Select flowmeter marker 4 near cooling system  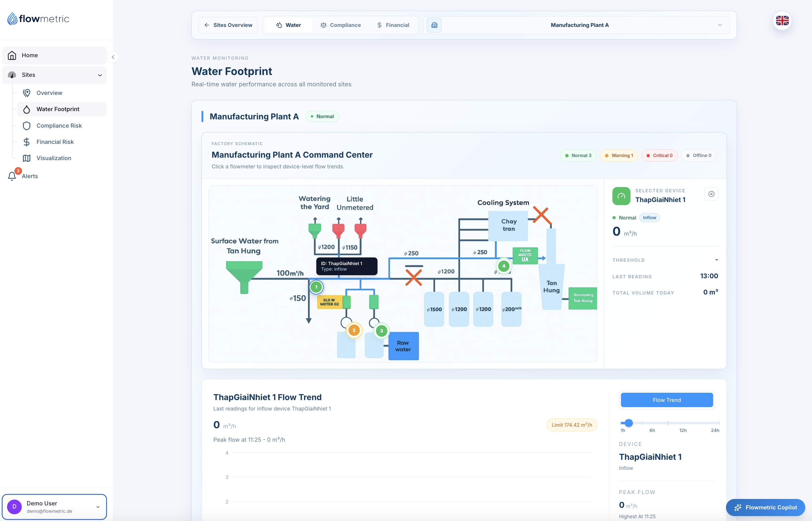click(503, 266)
